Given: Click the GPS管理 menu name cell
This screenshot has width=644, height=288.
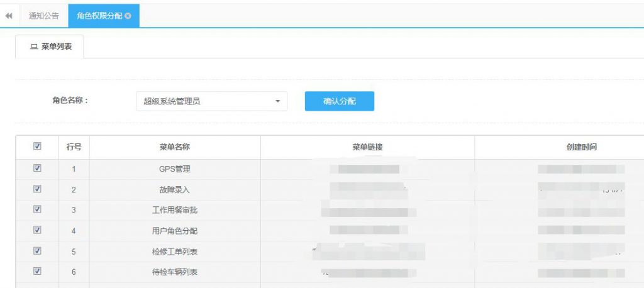Looking at the screenshot, I should 175,169.
